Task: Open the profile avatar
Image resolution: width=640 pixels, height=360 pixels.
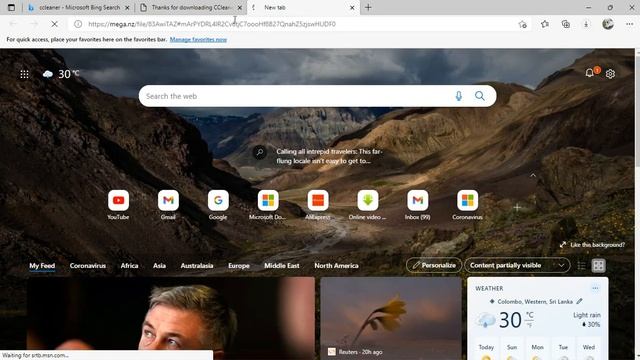Action: pos(608,24)
